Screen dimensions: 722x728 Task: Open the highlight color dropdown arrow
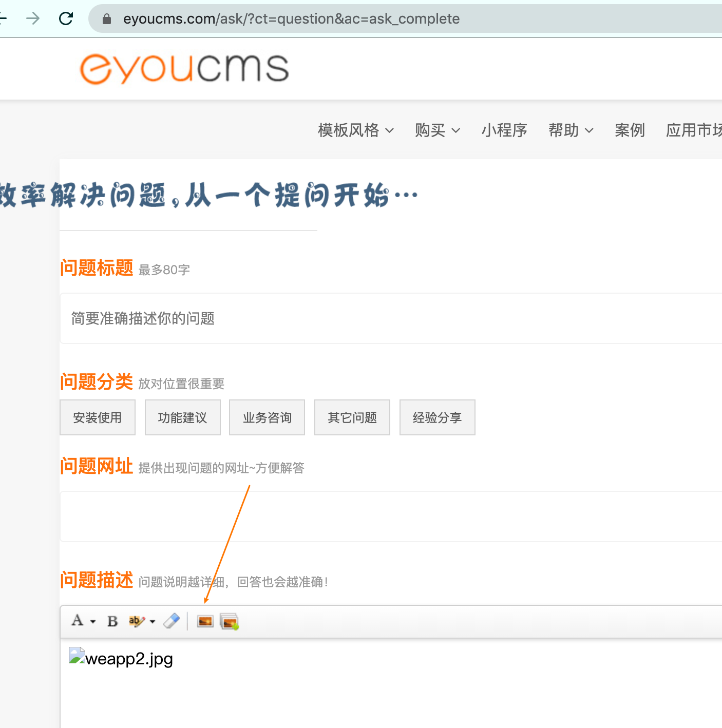[153, 622]
